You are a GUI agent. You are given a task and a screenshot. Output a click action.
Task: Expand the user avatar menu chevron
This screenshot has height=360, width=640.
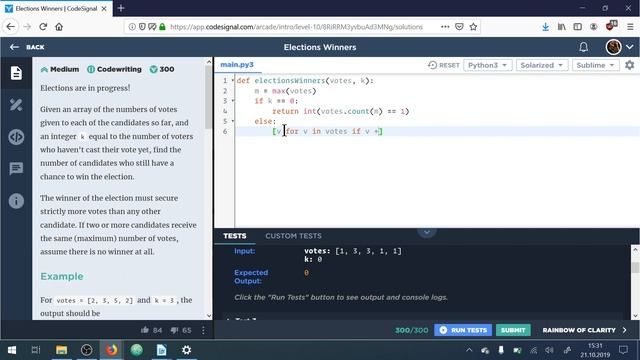click(x=630, y=47)
